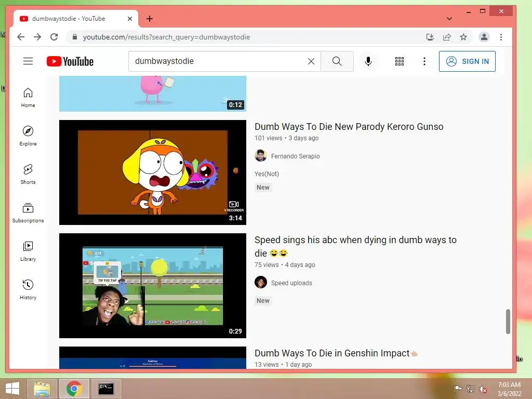Open Explore in the sidebar

click(x=28, y=136)
